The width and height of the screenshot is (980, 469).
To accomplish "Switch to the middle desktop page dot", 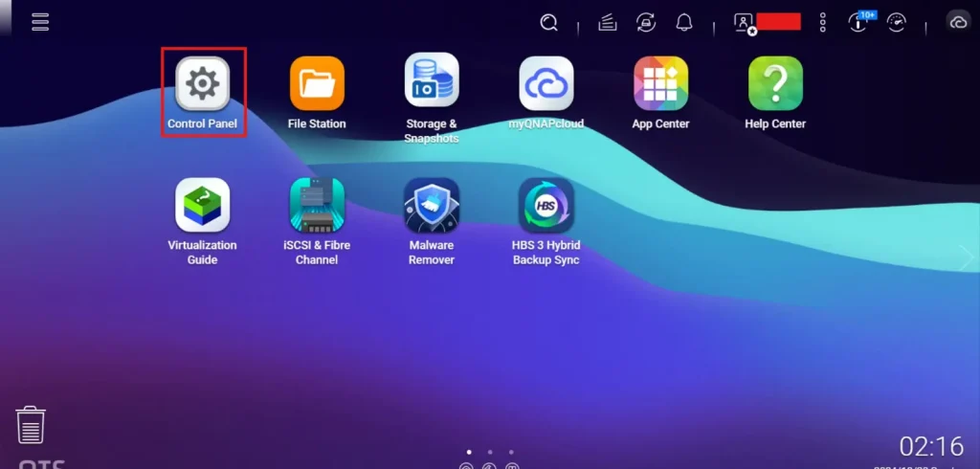I will (x=490, y=452).
